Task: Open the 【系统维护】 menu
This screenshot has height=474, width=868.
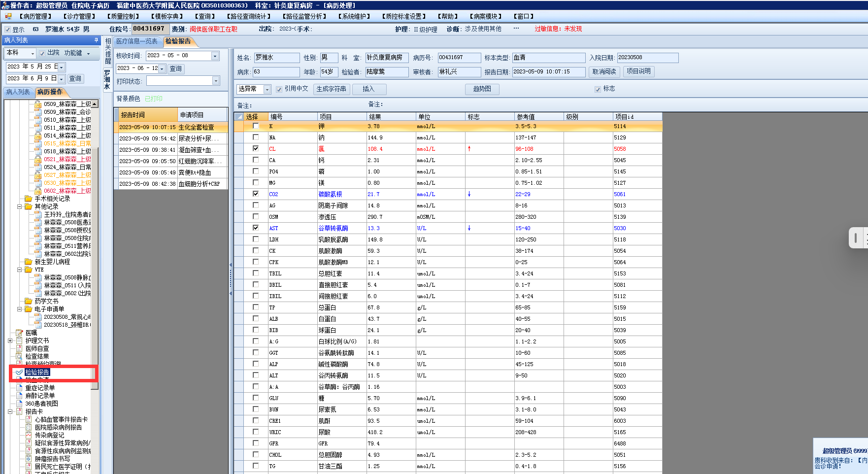Action: (355, 16)
